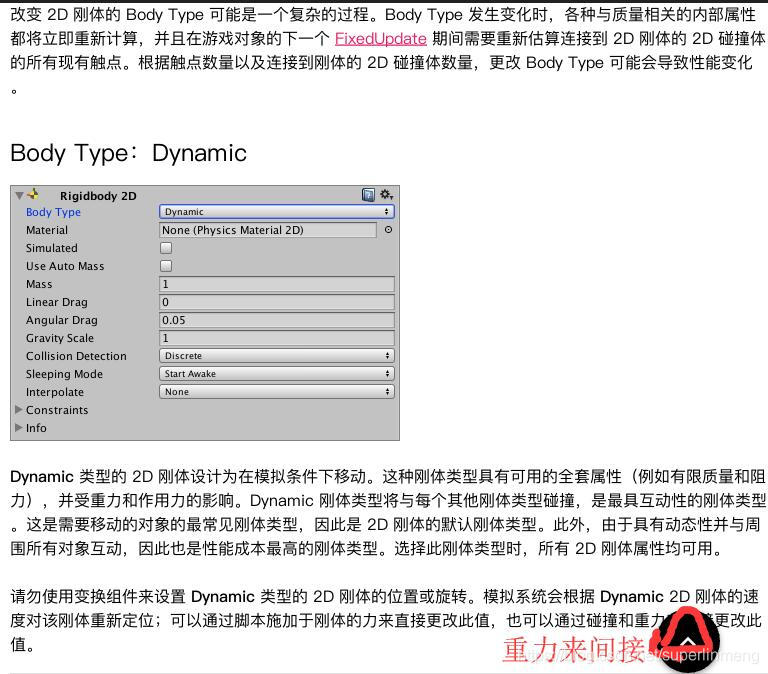
Task: Click the Gravity Scale value field
Action: 277,338
